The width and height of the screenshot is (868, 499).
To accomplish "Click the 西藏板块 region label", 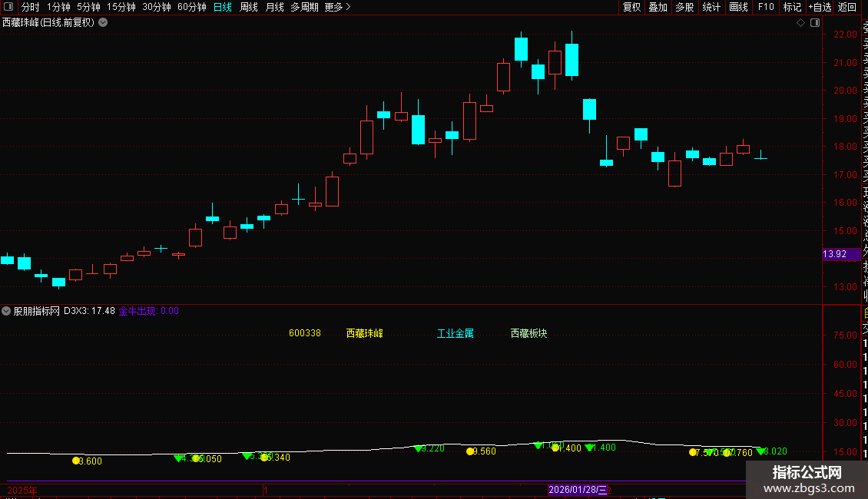I will (528, 333).
